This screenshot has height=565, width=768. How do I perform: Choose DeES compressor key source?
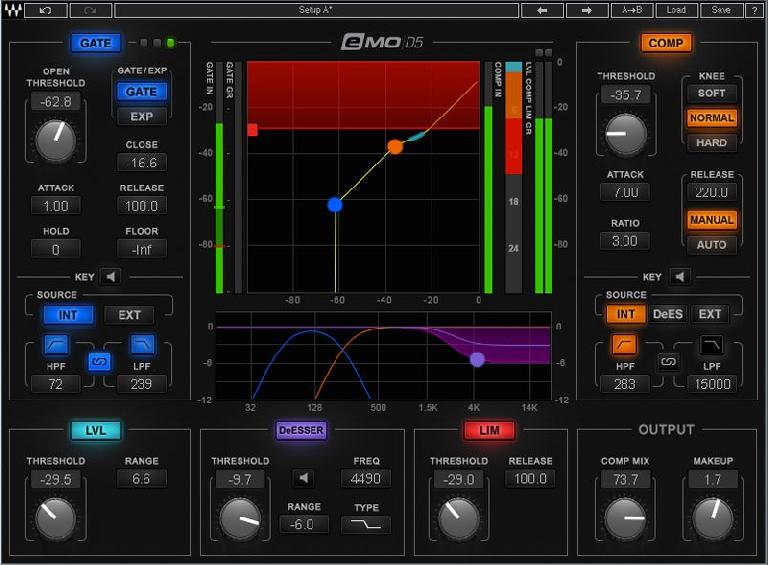(x=668, y=314)
